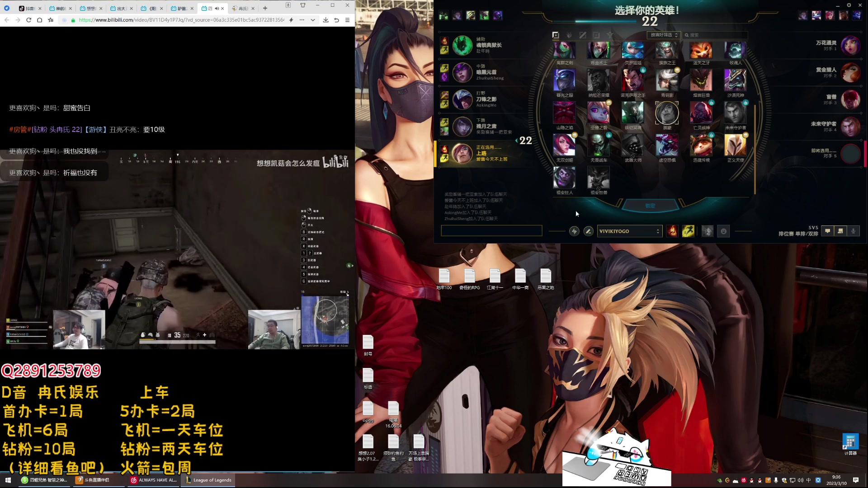This screenshot has width=868, height=488.
Task: Bookmark the page with star icon
Action: point(51,20)
